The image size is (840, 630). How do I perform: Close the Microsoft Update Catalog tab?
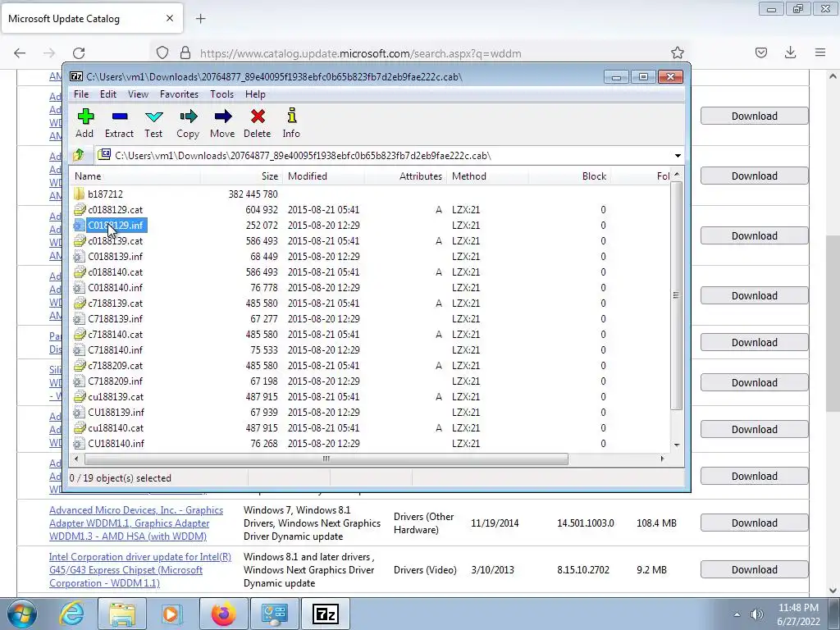169,18
